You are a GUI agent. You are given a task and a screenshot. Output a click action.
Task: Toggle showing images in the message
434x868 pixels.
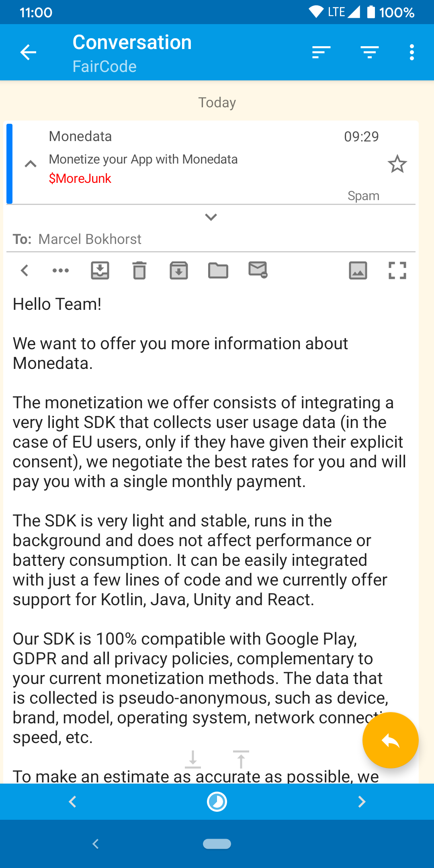[x=358, y=270]
